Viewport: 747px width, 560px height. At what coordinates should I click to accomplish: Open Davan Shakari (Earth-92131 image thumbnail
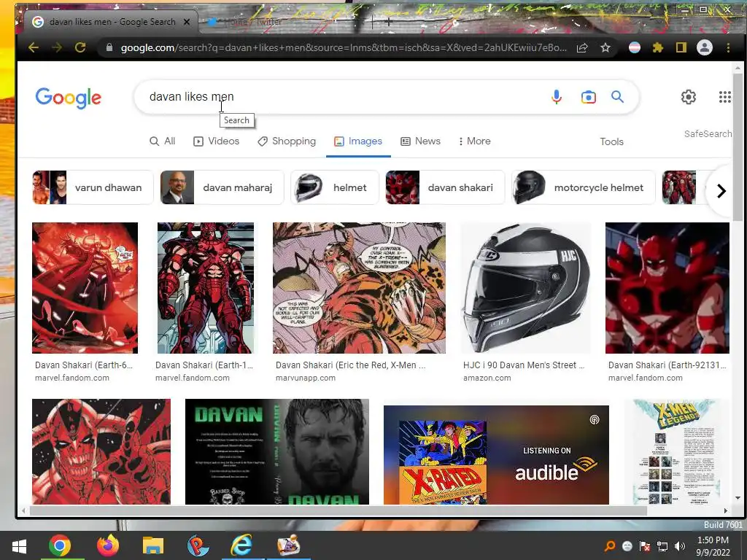667,288
